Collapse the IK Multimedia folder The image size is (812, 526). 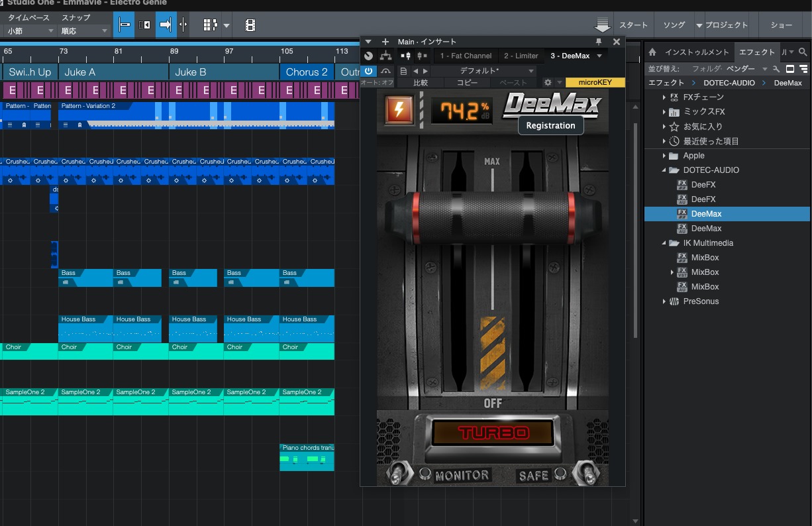click(664, 243)
